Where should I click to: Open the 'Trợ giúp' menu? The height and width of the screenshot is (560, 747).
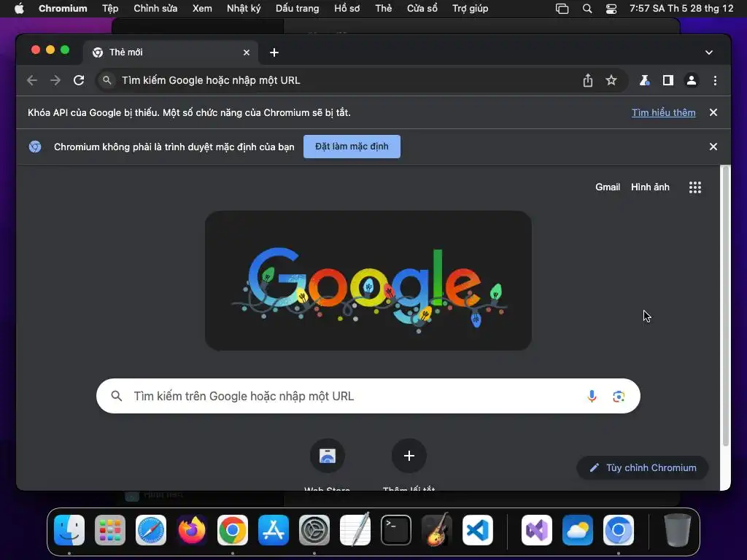pyautogui.click(x=471, y=9)
